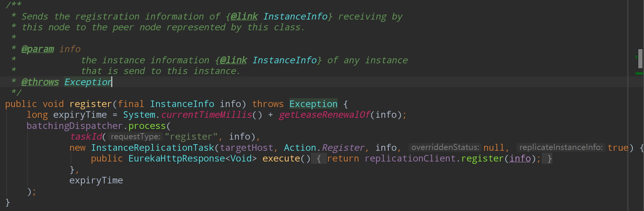Click the currentTimeMillis method call

click(x=206, y=115)
